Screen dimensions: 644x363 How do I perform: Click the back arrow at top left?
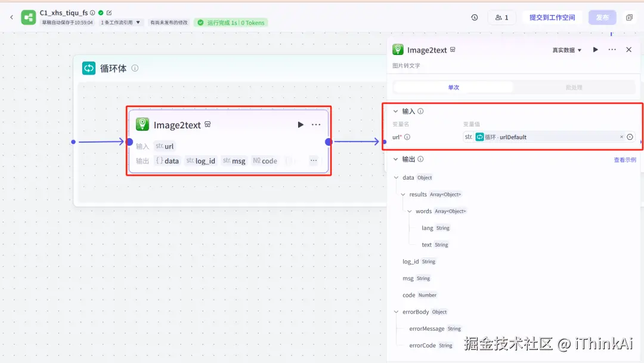pyautogui.click(x=11, y=17)
